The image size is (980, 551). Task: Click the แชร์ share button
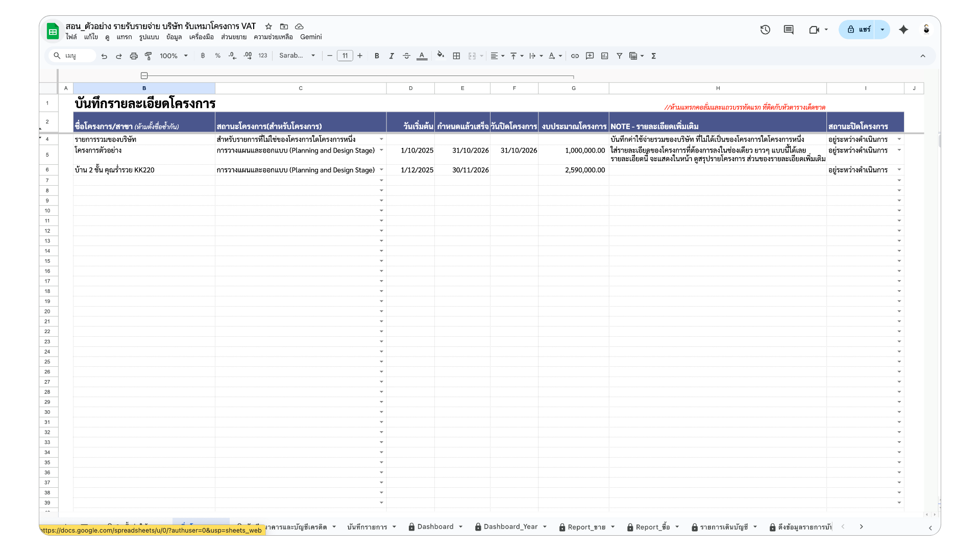(x=857, y=30)
